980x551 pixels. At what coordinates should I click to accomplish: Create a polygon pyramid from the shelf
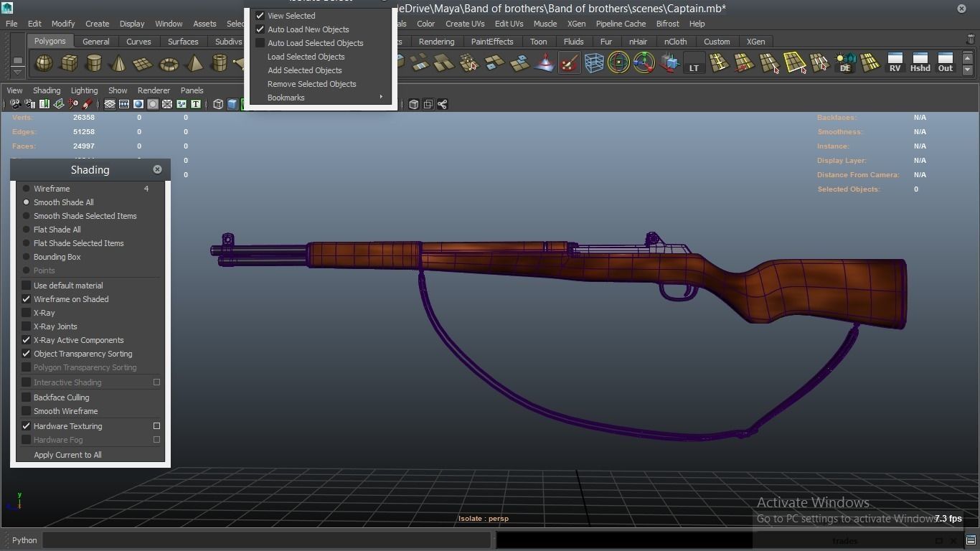click(x=194, y=64)
